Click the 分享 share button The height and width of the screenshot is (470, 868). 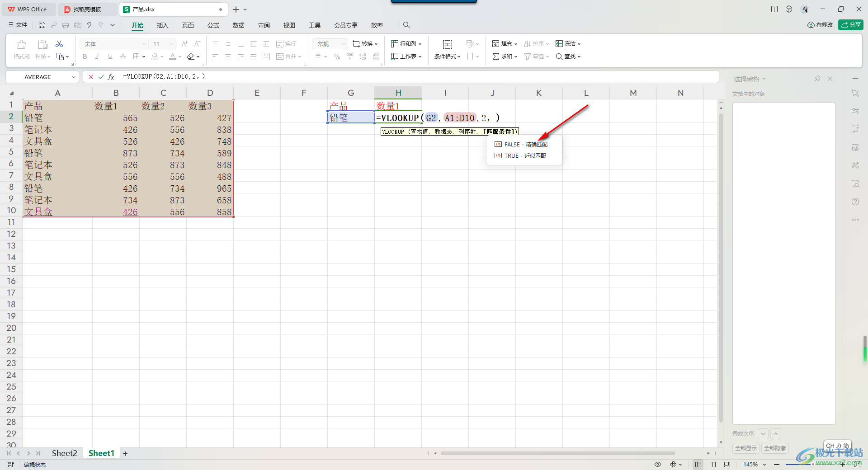(851, 25)
